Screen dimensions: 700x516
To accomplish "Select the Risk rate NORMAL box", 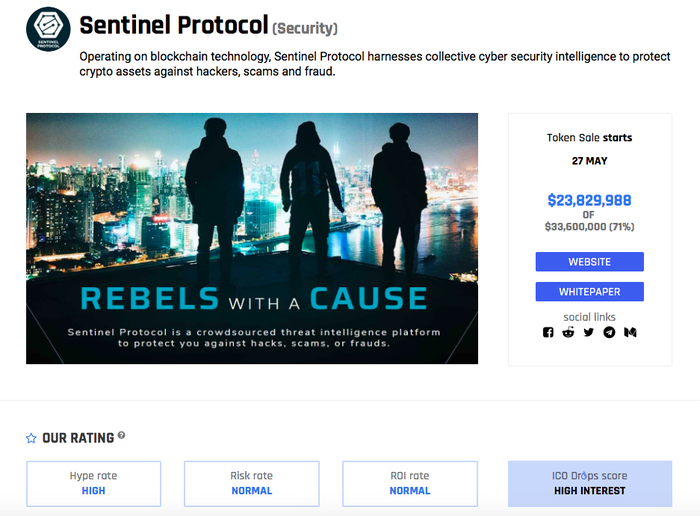I will (x=251, y=483).
